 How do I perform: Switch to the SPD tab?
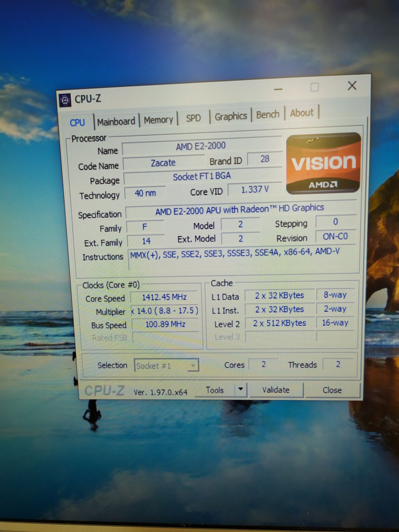point(193,118)
